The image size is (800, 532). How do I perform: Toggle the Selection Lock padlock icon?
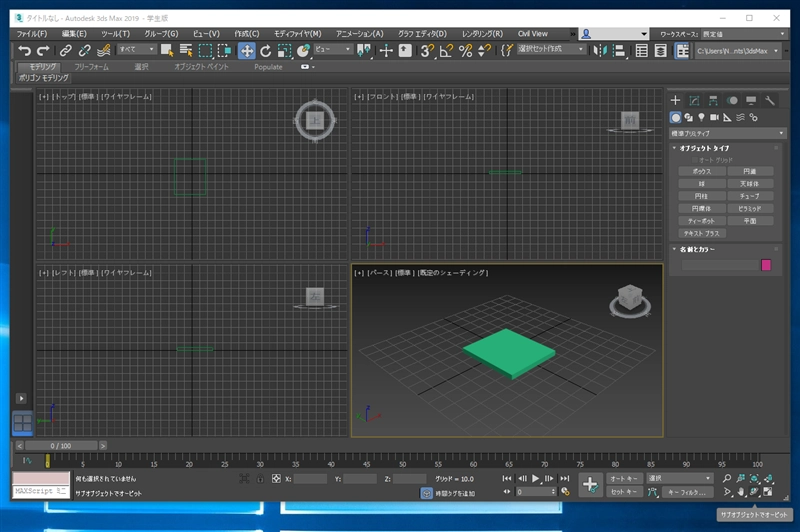click(x=260, y=478)
